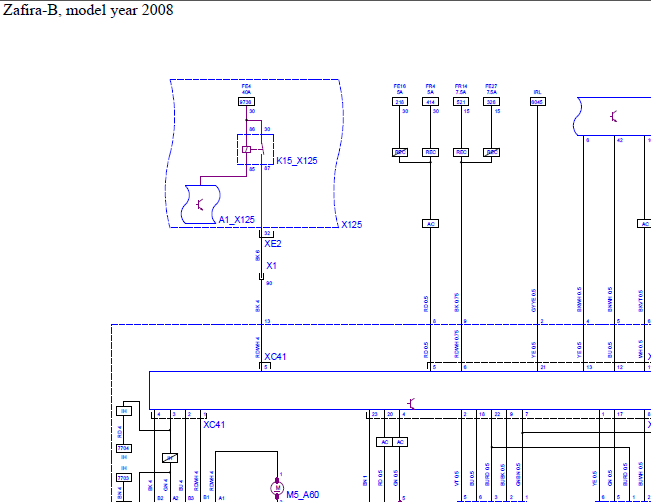Image resolution: width=651 pixels, height=502 pixels.
Task: Click the XC41 label below pins 4 to 1
Action: point(214,425)
